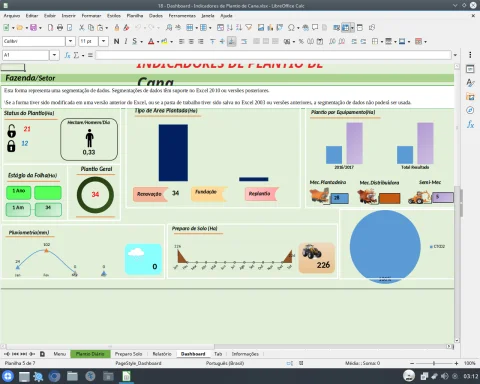Clear direct formatting icon
This screenshot has height=384, width=480.
point(126,28)
